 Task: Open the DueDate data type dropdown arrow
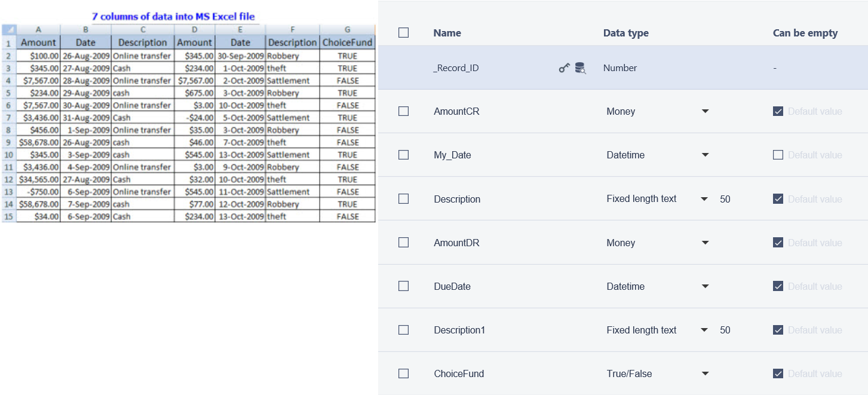click(705, 286)
